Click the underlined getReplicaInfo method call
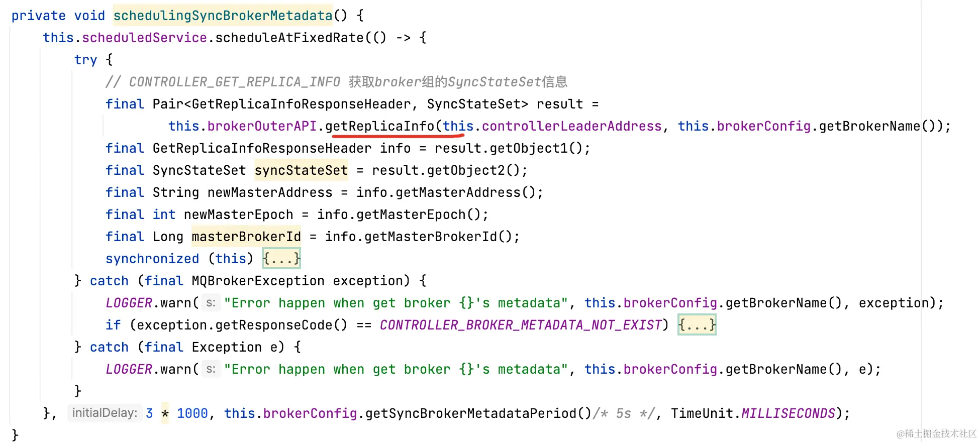Image resolution: width=980 pixels, height=442 pixels. 379,126
